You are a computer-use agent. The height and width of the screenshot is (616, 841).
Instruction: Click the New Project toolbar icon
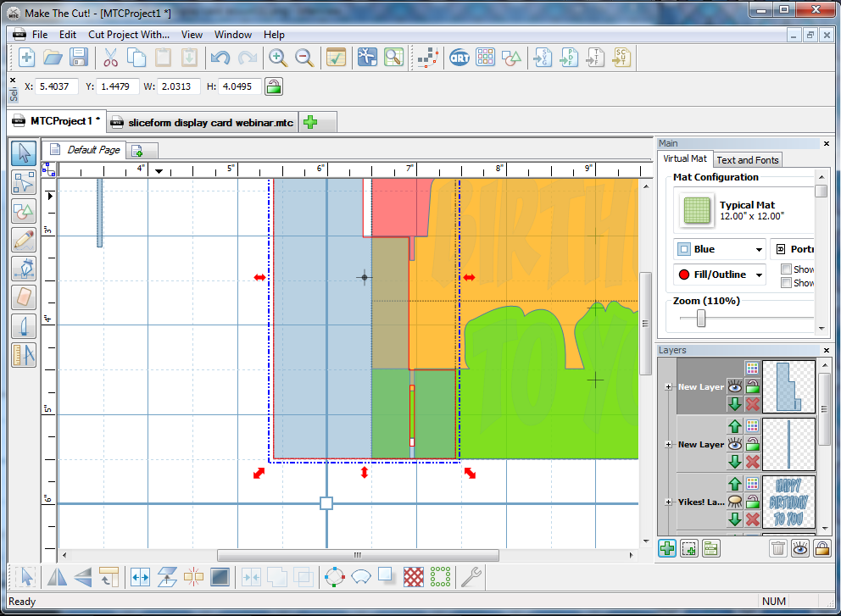click(x=26, y=58)
